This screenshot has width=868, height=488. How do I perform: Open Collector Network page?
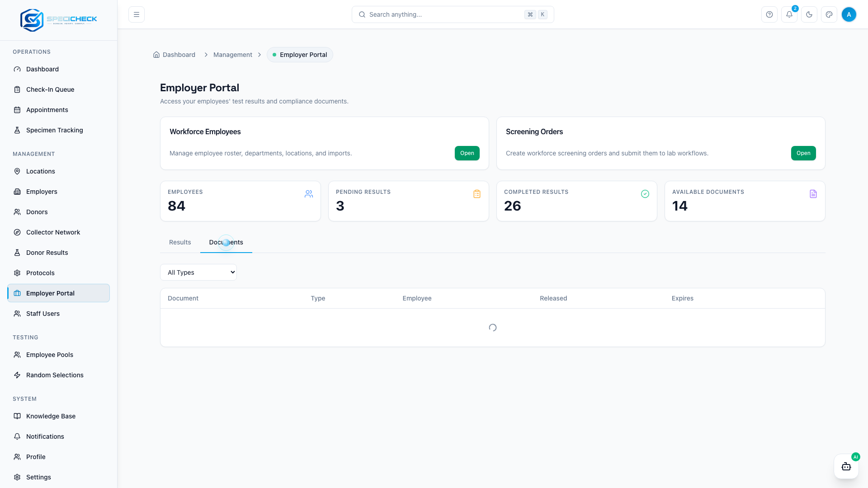pyautogui.click(x=58, y=232)
